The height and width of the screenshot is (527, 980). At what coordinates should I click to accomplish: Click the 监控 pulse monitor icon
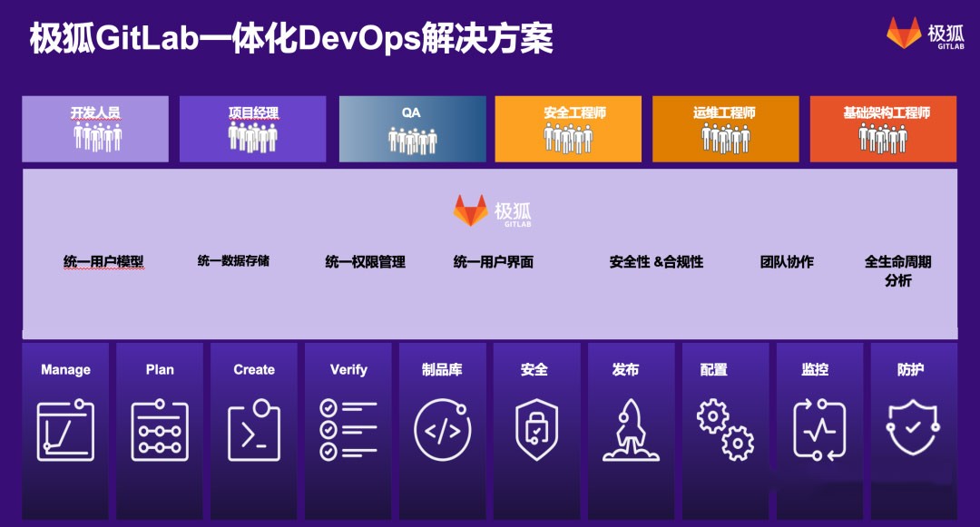coord(819,430)
